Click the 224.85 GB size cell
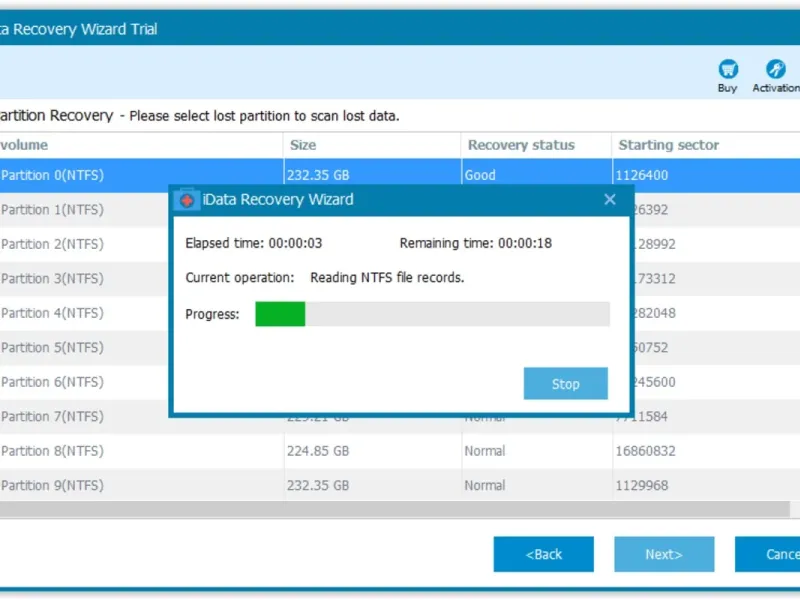Image resolution: width=800 pixels, height=600 pixels. point(373,451)
